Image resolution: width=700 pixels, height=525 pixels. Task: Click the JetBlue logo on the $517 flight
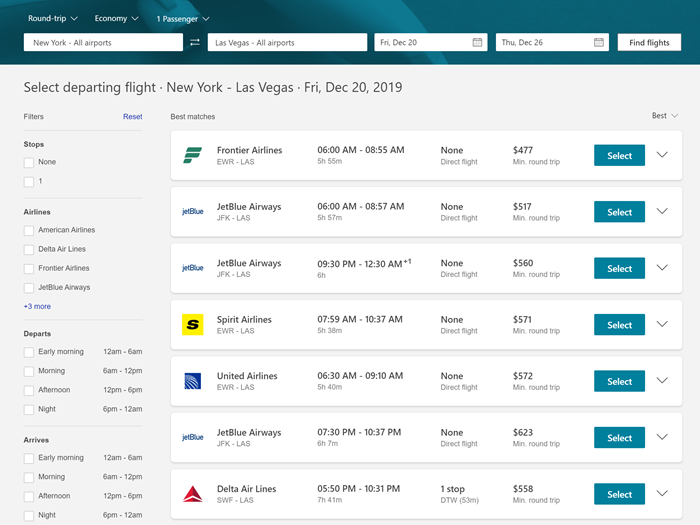tap(192, 212)
